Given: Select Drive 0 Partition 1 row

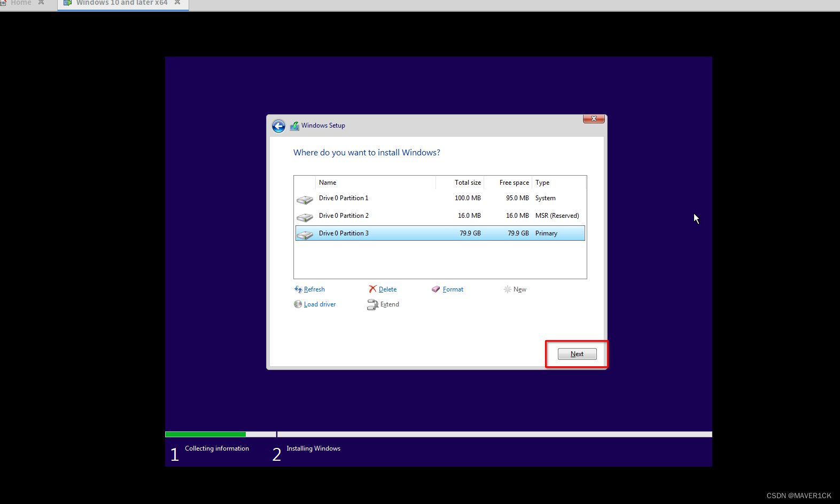Looking at the screenshot, I should click(x=440, y=198).
